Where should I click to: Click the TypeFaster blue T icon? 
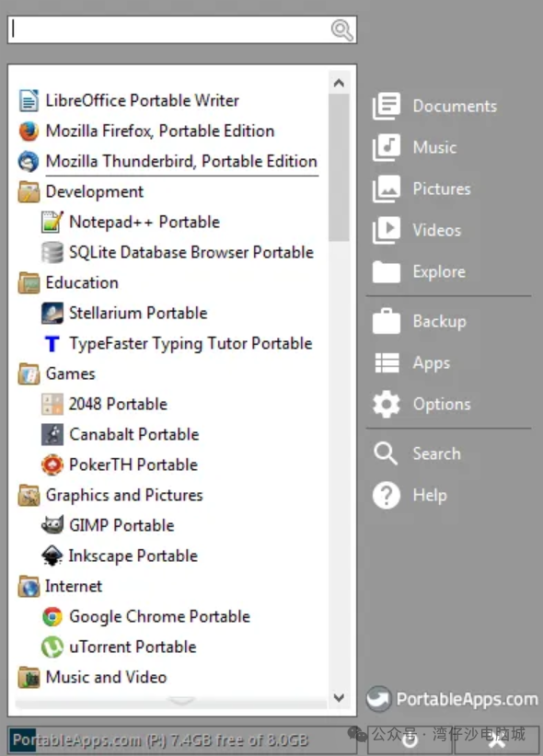click(x=52, y=344)
